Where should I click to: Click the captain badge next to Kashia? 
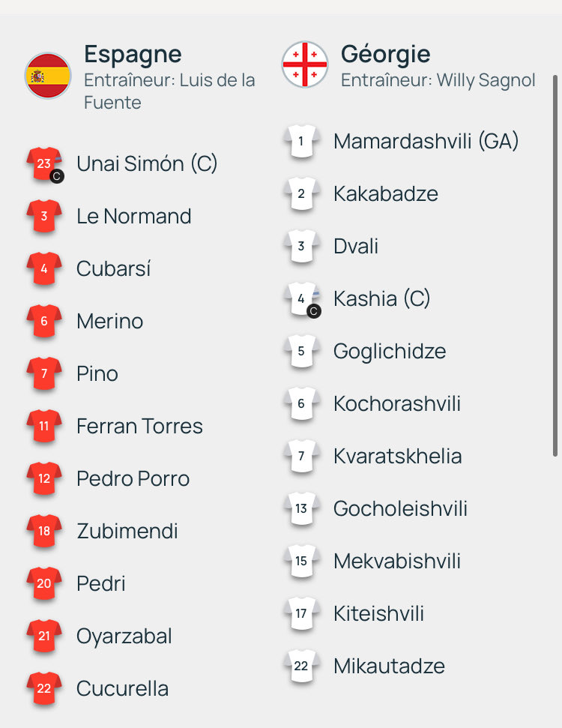312,313
